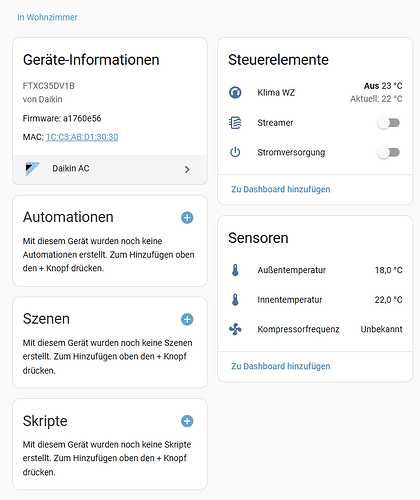Viewport: 420px width, 500px height.
Task: Click the Innentemperatur thermometer icon
Action: pyautogui.click(x=235, y=300)
